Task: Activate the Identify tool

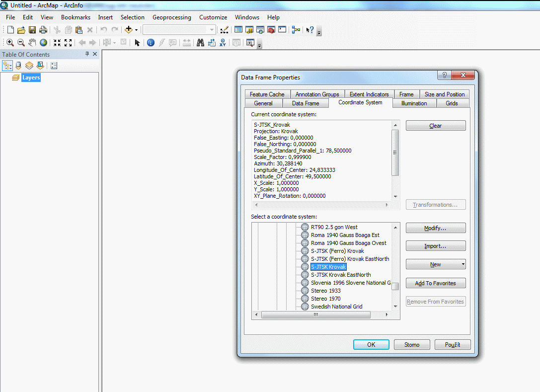Action: (x=151, y=43)
